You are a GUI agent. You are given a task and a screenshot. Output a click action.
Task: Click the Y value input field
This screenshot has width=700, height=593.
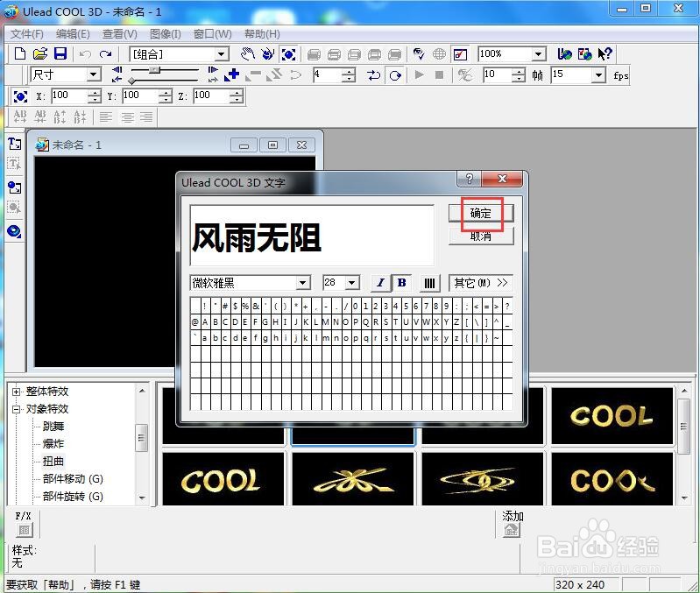(x=141, y=95)
